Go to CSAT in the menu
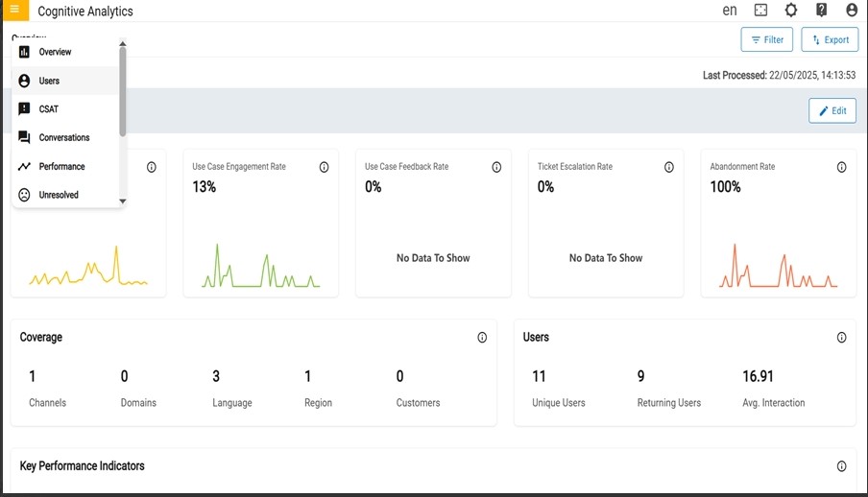 point(48,109)
